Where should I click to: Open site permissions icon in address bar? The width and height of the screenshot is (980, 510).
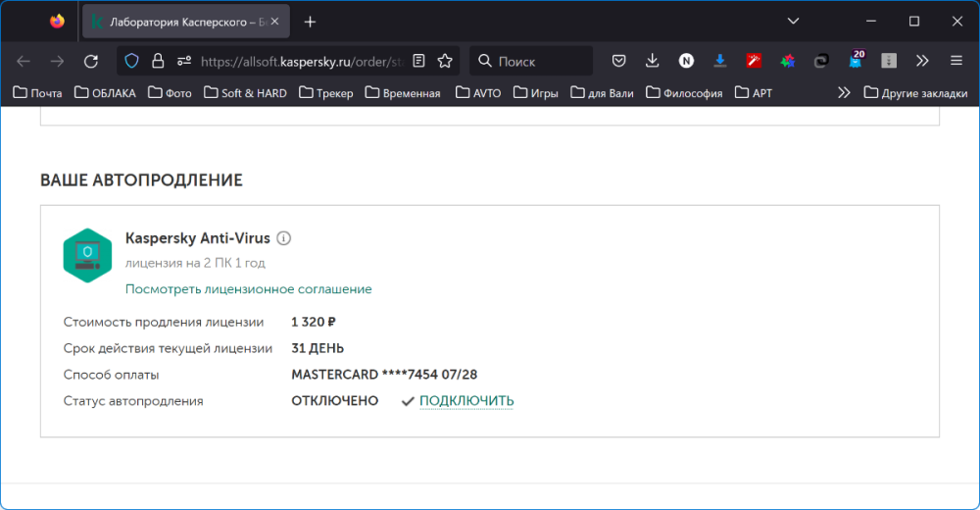(x=184, y=61)
